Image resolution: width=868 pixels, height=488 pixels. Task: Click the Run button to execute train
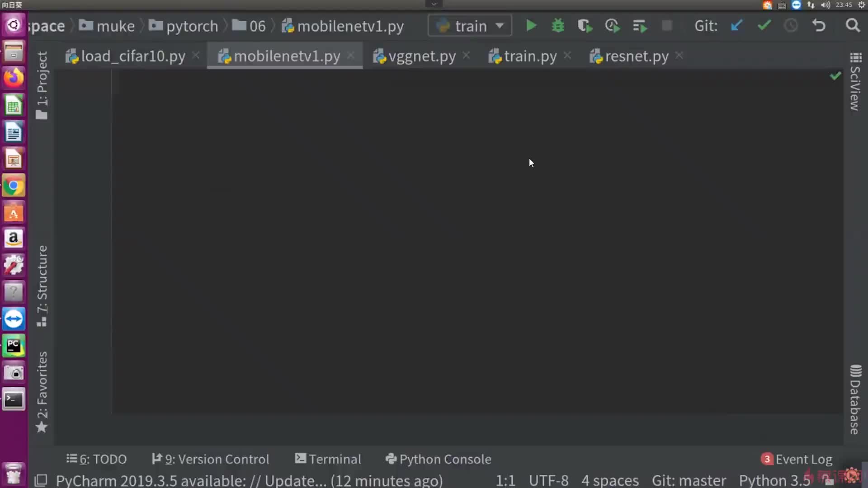coord(531,26)
